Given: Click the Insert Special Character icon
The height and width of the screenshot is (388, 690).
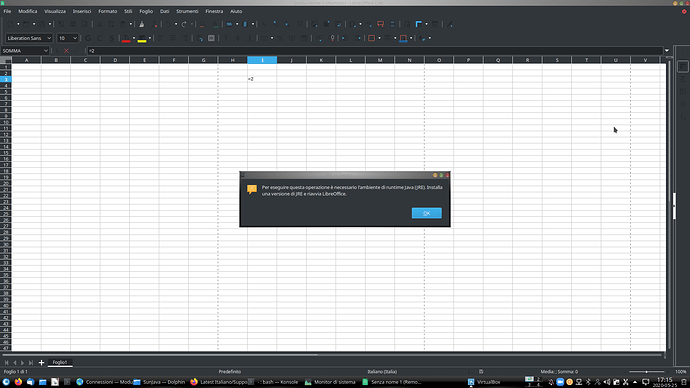Looking at the screenshot, I should 352,24.
